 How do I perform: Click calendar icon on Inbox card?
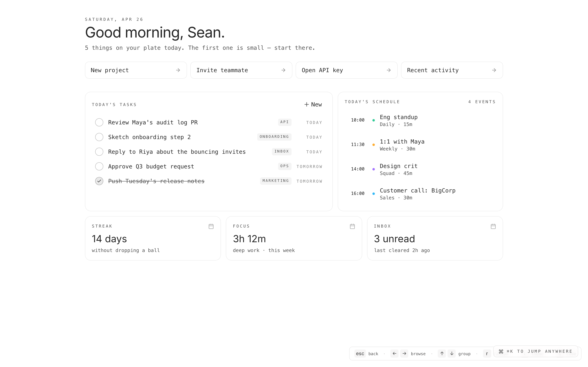493,226
